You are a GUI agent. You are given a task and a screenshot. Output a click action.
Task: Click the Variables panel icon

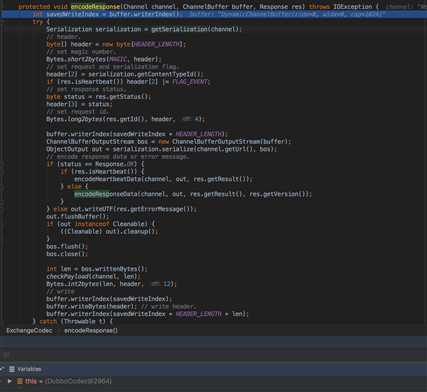coord(12,369)
